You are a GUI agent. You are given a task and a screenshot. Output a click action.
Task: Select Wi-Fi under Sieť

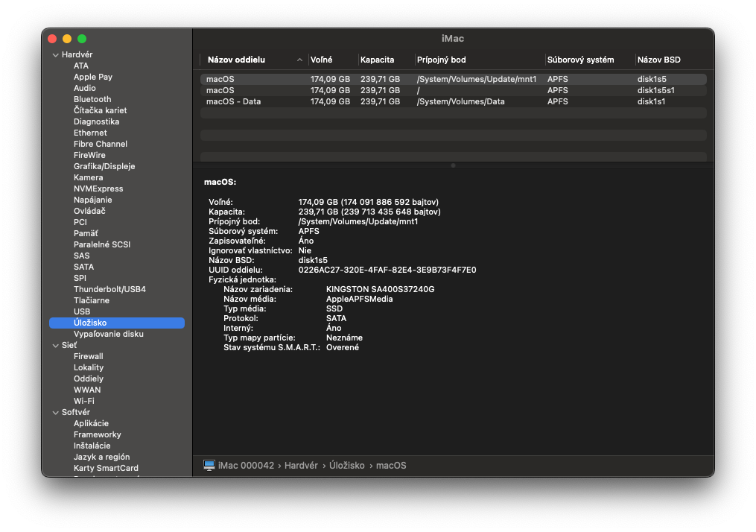coord(83,401)
